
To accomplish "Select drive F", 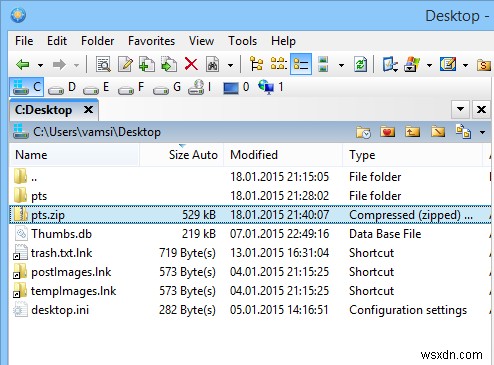I will (131, 88).
